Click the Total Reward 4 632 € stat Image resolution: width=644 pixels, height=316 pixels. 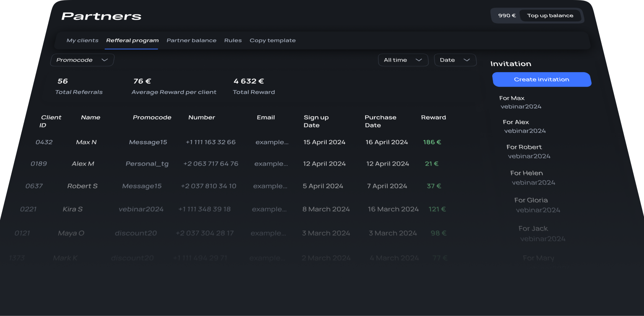pos(254,86)
